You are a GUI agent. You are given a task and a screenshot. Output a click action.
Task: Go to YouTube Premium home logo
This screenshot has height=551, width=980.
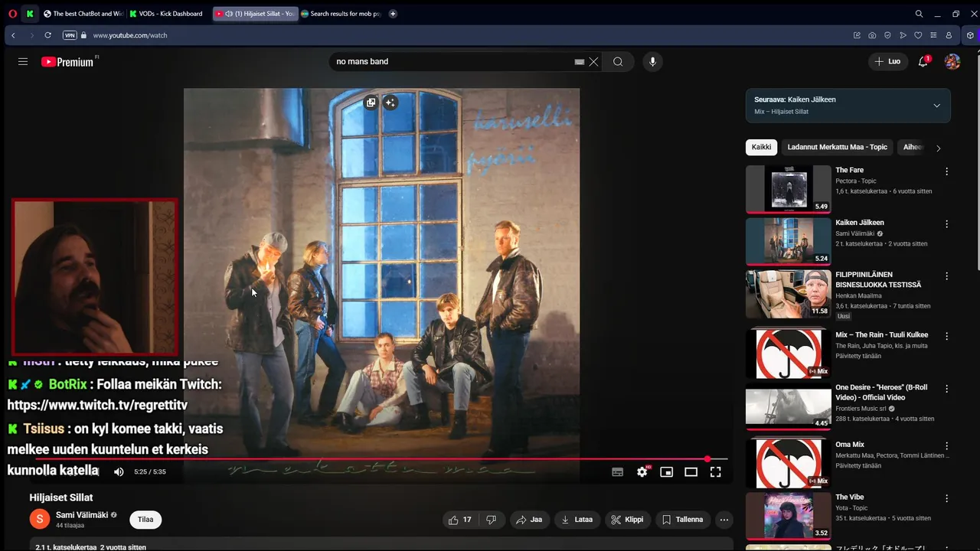(69, 61)
